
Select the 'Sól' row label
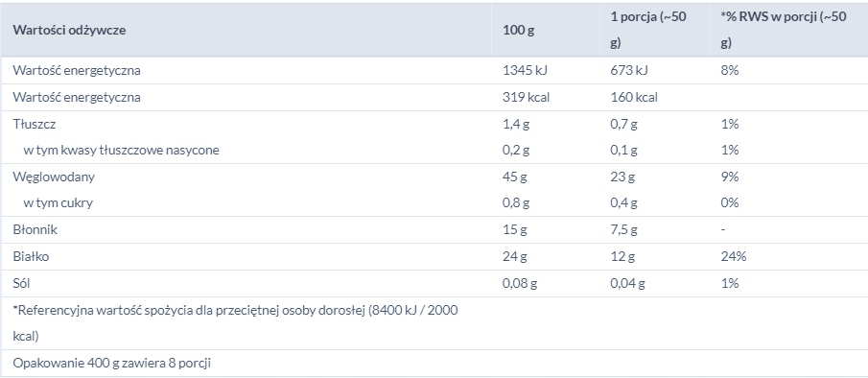pos(22,283)
